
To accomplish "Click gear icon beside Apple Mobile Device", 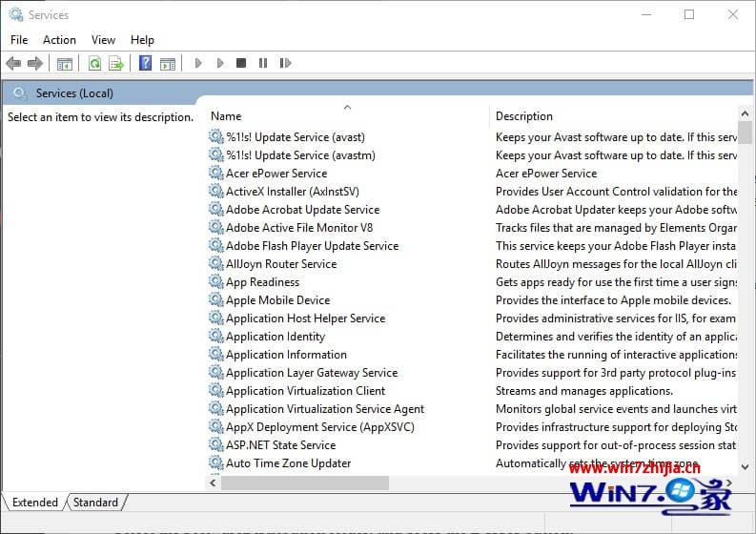I will (216, 299).
